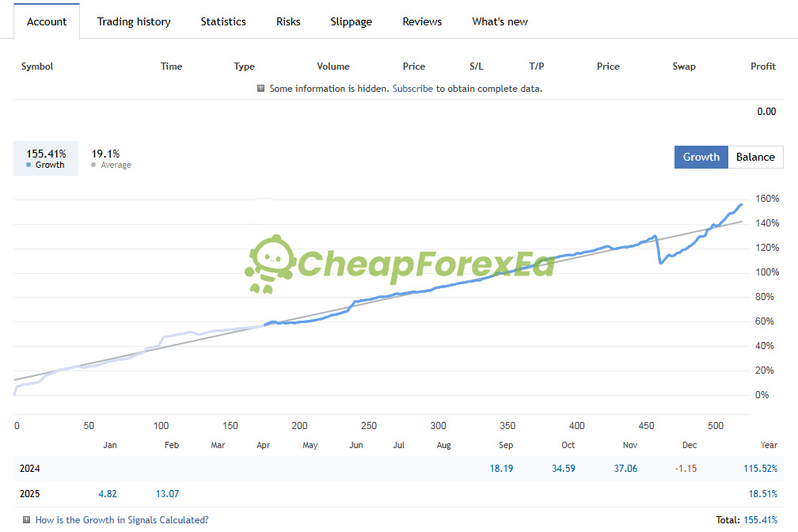Click the T/P column header
This screenshot has height=532, width=798.
click(x=537, y=66)
